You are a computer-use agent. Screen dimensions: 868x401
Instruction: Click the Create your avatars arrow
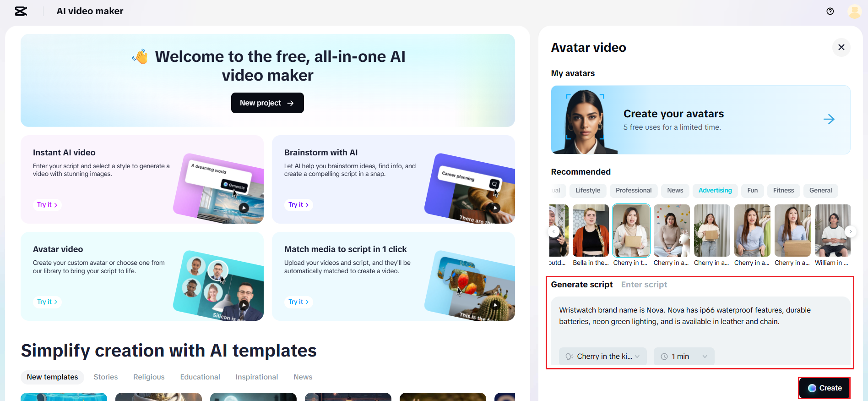(829, 119)
